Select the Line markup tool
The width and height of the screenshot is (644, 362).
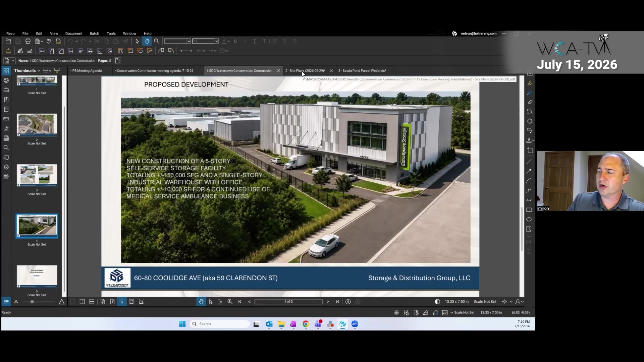529,162
